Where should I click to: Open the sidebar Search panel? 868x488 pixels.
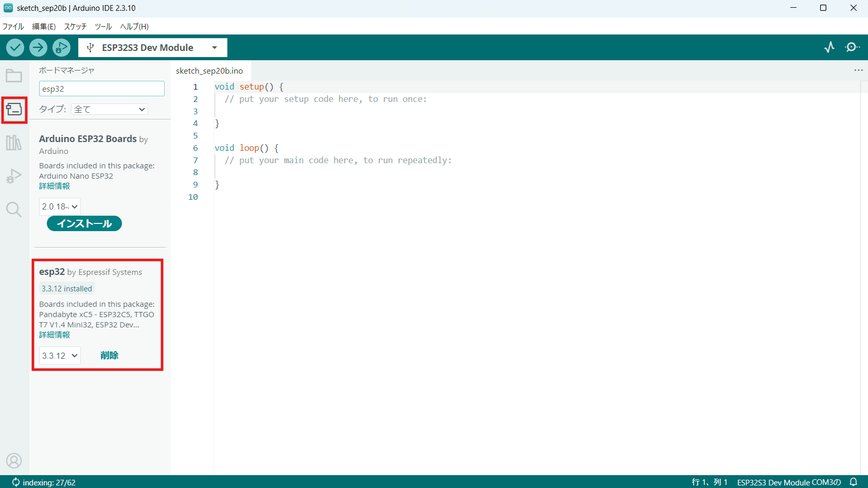[14, 210]
